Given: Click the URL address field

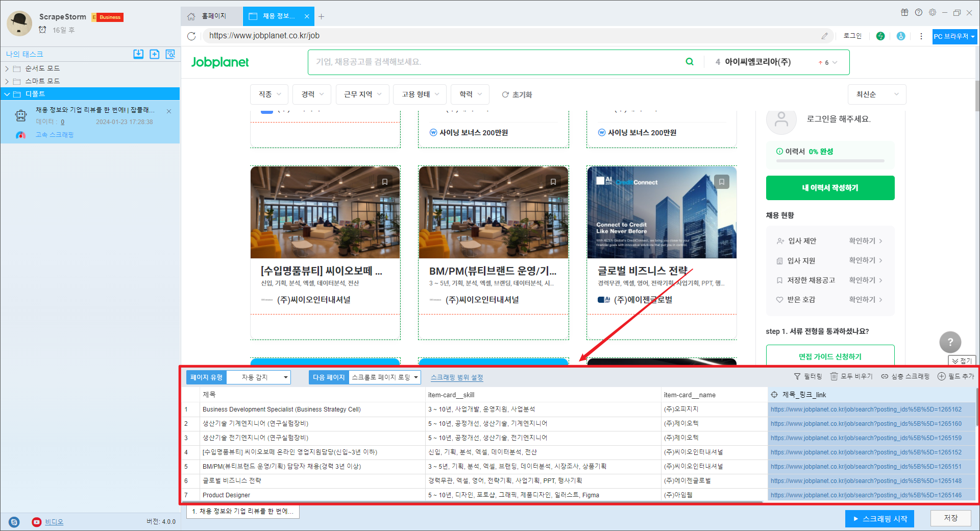Looking at the screenshot, I should click(x=511, y=36).
